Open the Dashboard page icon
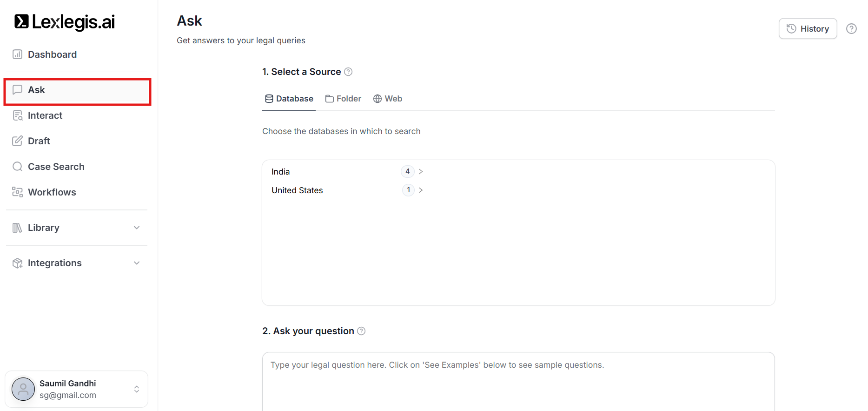Viewport: 868px width, 411px height. (x=17, y=54)
